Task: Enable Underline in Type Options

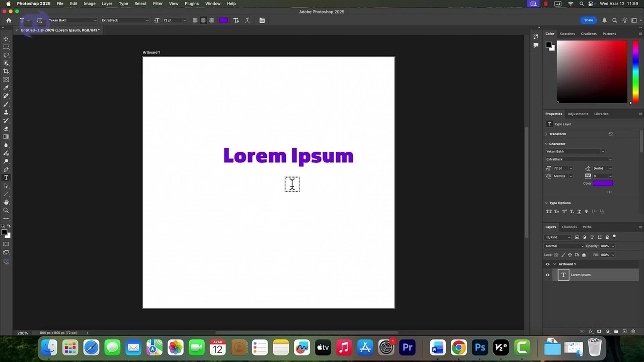Action: [579, 212]
